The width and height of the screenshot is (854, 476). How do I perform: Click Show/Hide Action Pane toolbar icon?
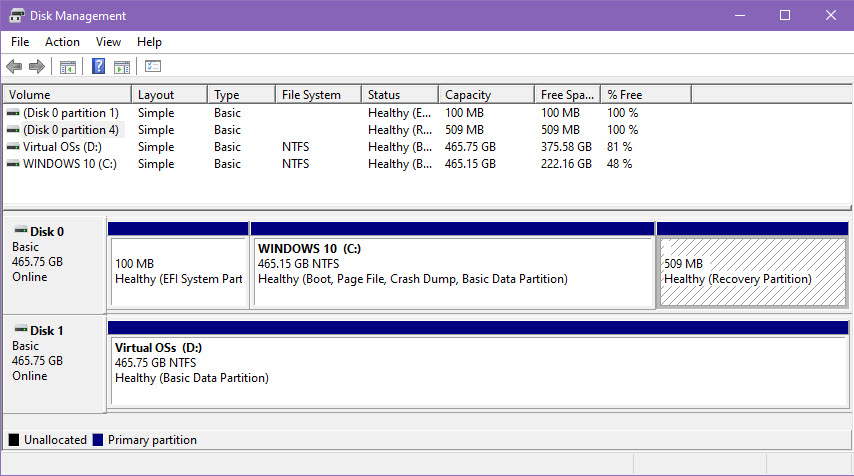(x=122, y=67)
